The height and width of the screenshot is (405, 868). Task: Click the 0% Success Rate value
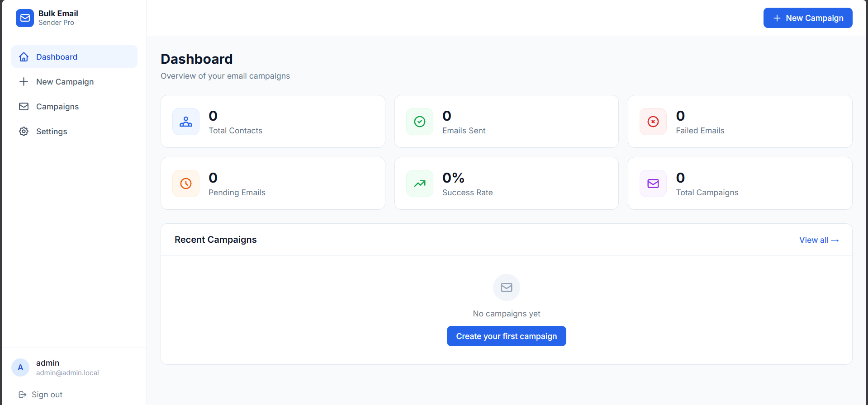[453, 178]
